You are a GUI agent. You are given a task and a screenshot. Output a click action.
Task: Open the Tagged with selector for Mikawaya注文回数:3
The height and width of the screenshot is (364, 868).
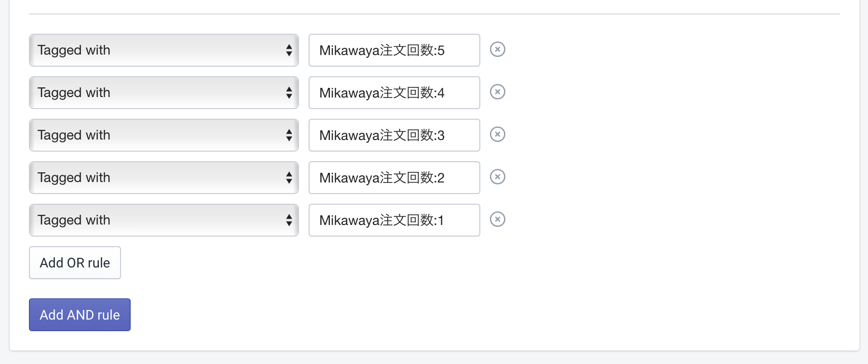pyautogui.click(x=163, y=135)
